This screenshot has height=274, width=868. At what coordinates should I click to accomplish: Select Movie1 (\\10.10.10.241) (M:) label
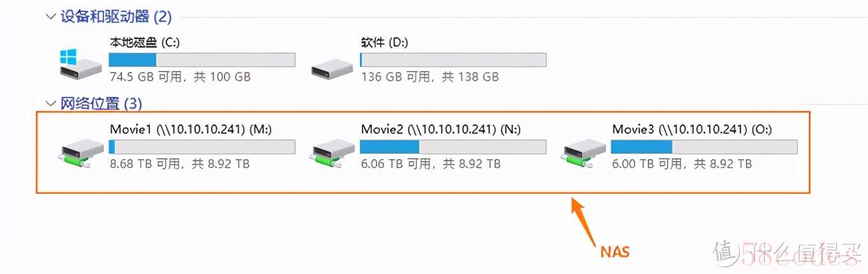point(191,129)
